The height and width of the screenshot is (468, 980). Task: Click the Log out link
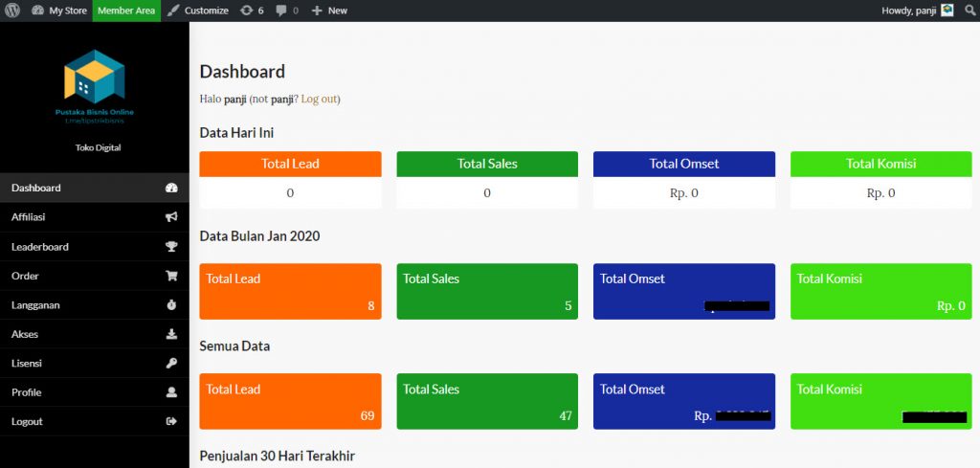click(319, 99)
